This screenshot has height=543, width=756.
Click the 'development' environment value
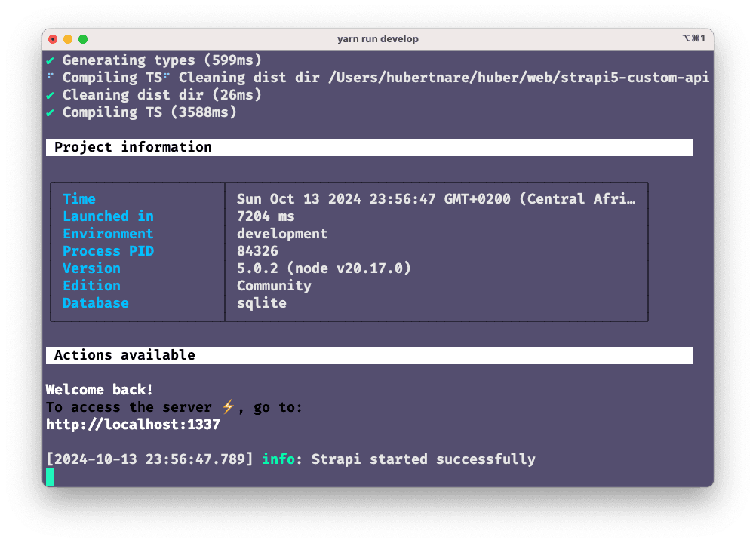click(282, 234)
